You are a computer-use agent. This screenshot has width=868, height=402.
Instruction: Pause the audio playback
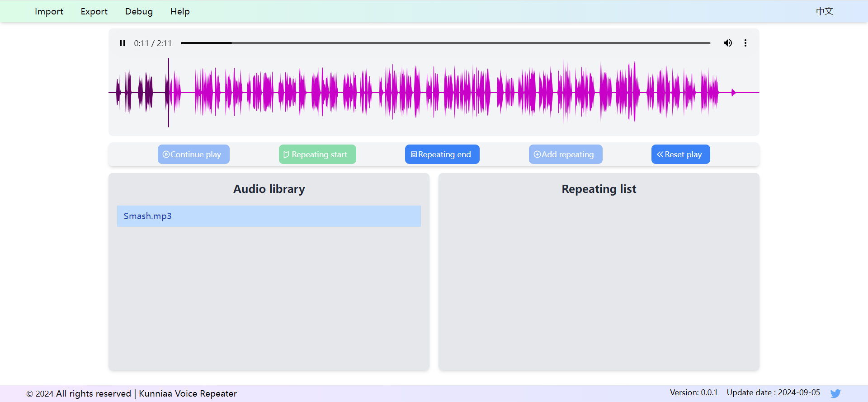coord(123,43)
